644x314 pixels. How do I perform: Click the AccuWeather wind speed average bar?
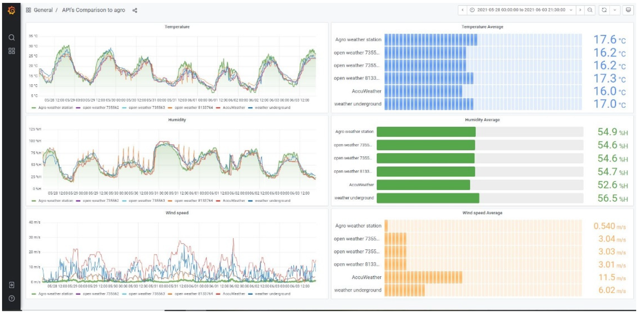click(483, 278)
